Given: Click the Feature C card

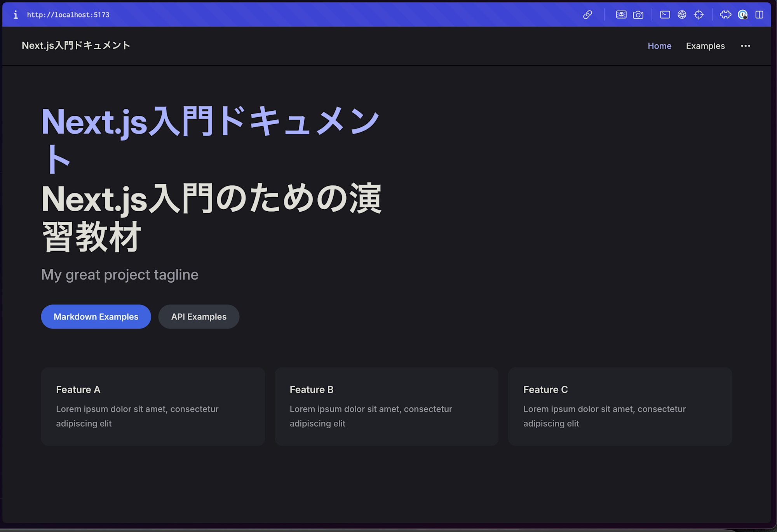Looking at the screenshot, I should 620,406.
